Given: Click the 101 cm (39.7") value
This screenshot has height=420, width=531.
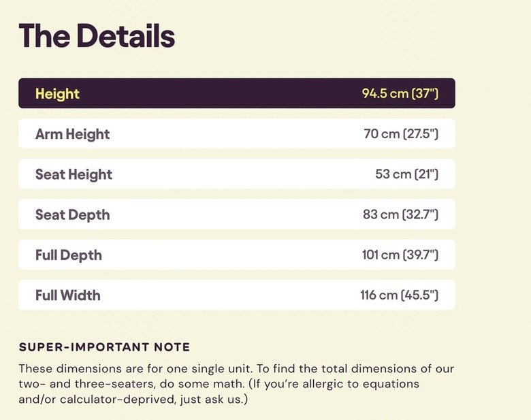Looking at the screenshot, I should coord(400,255).
